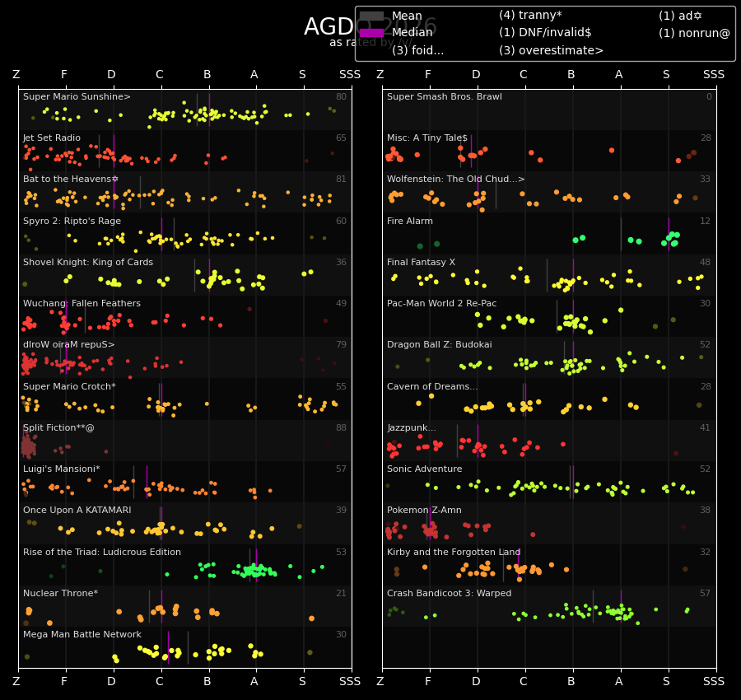The height and width of the screenshot is (700, 741).
Task: Click the 'Misc: A Tiny Tale$' title
Action: point(426,138)
